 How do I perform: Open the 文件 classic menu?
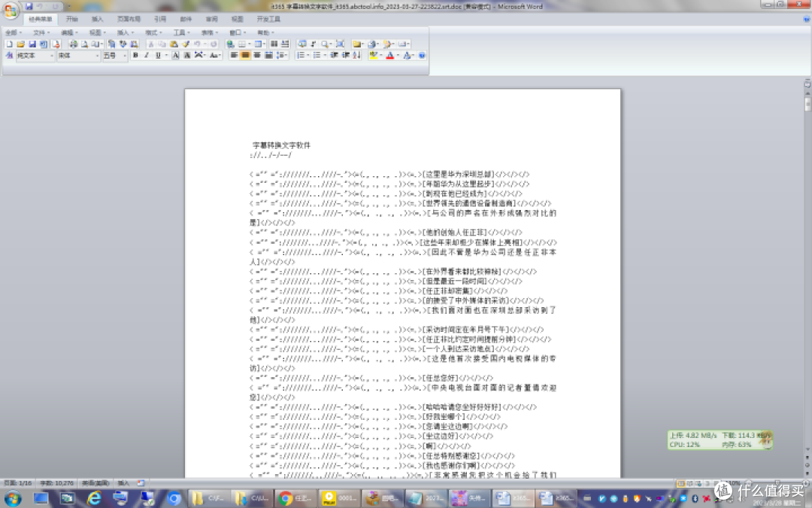pos(40,33)
